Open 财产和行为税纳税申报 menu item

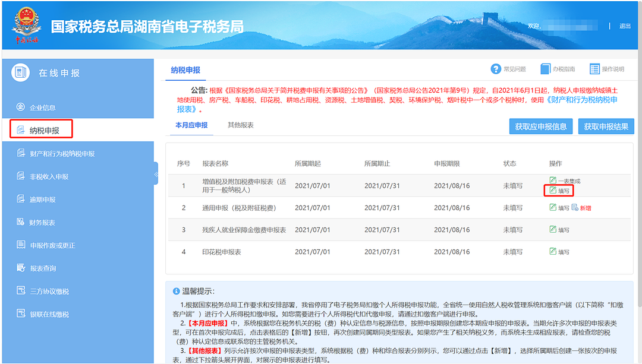(62, 154)
